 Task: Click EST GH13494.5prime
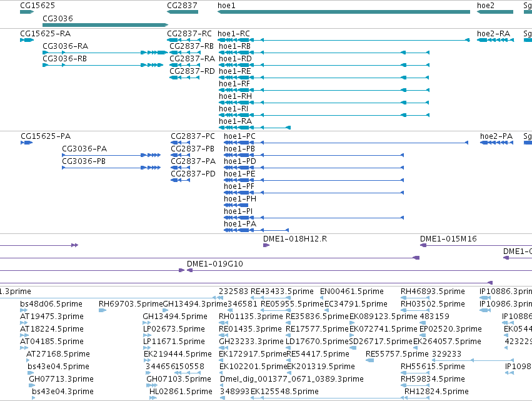pyautogui.click(x=175, y=317)
